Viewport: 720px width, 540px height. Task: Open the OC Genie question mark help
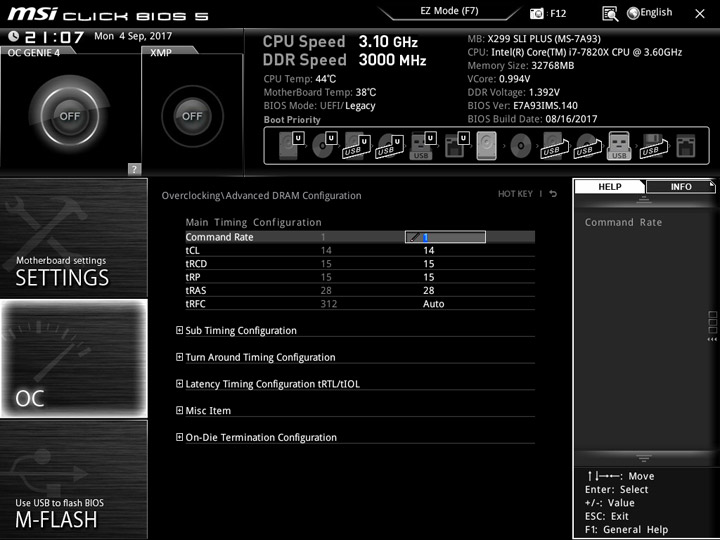tap(134, 169)
